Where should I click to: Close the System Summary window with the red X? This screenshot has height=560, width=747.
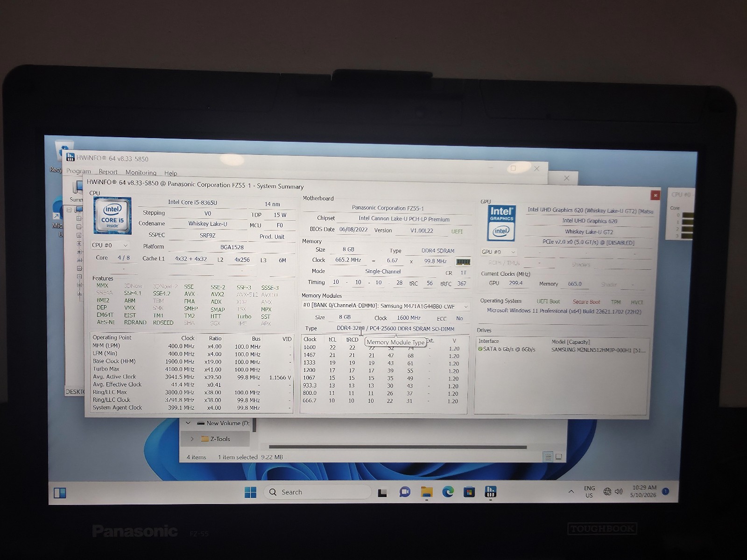coord(655,195)
